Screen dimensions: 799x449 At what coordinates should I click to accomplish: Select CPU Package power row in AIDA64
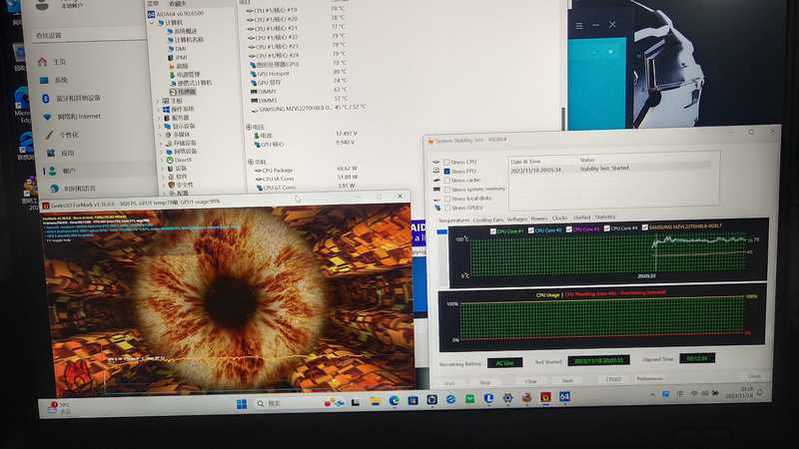[306, 169]
